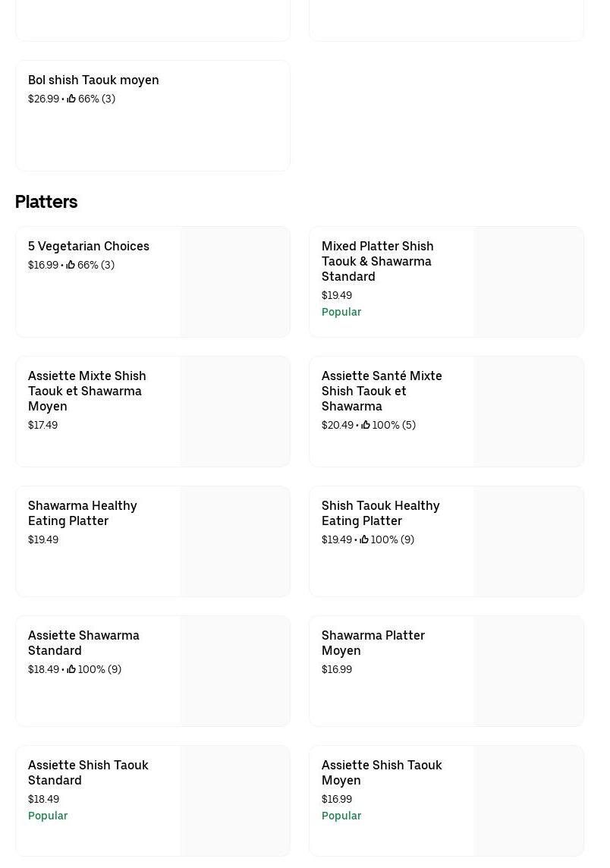Click Shish Taouk Healthy Eating Platter thumbnail
Screen dimensions: 610x868
click(529, 542)
